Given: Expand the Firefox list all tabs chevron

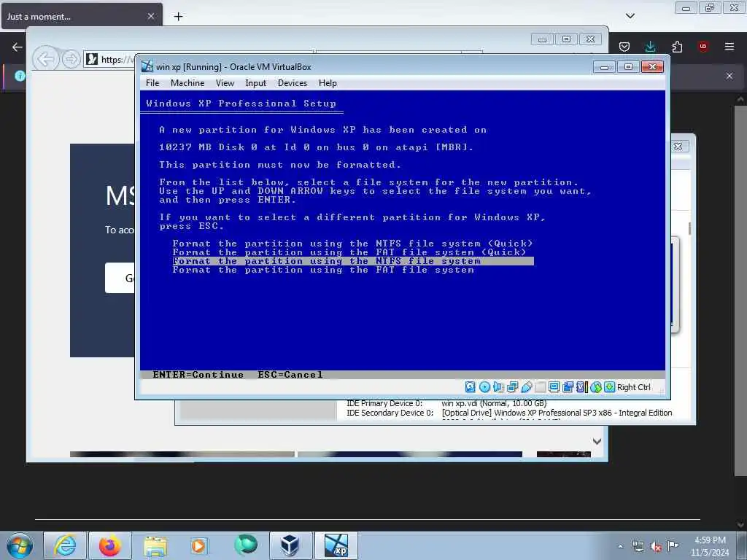Looking at the screenshot, I should [x=630, y=16].
